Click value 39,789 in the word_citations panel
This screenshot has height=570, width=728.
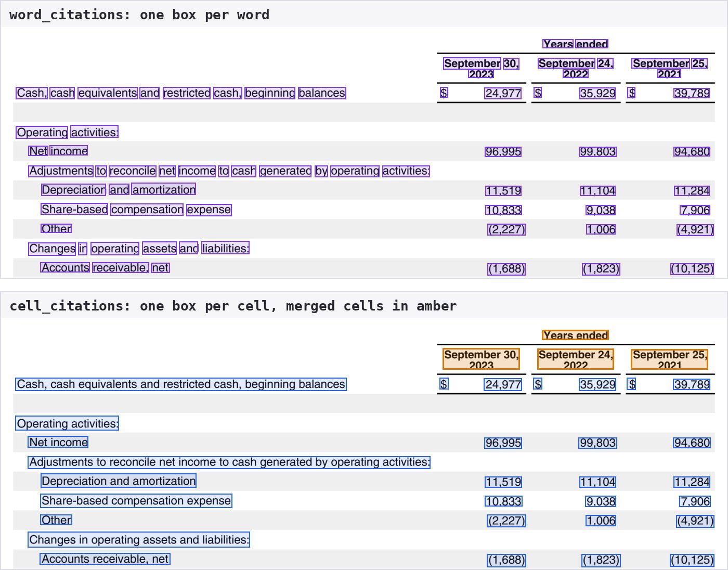pyautogui.click(x=692, y=93)
